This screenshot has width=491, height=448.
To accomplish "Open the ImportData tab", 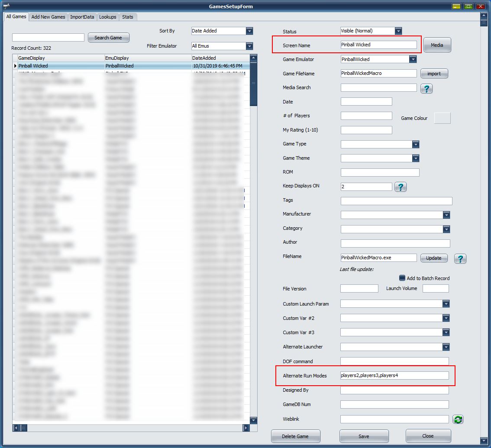I will pyautogui.click(x=82, y=17).
